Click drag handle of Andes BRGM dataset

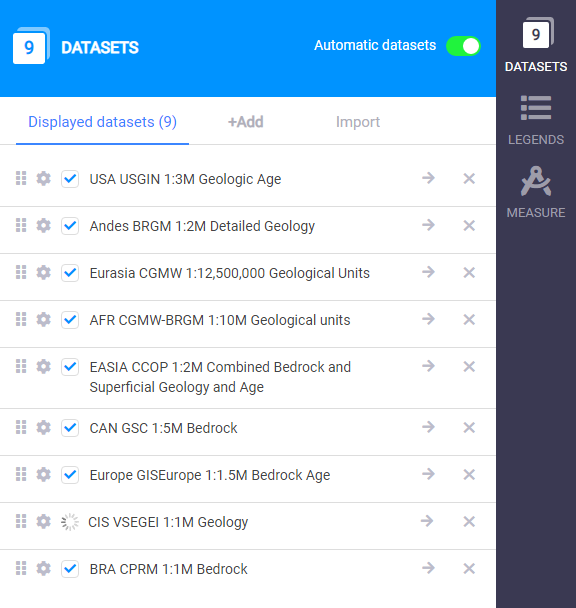point(21,225)
